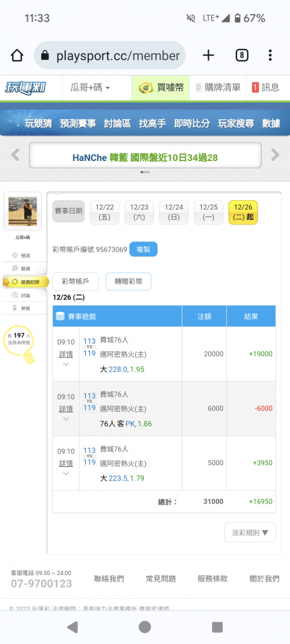Tap the address bar playsport.cc/member

click(x=110, y=55)
